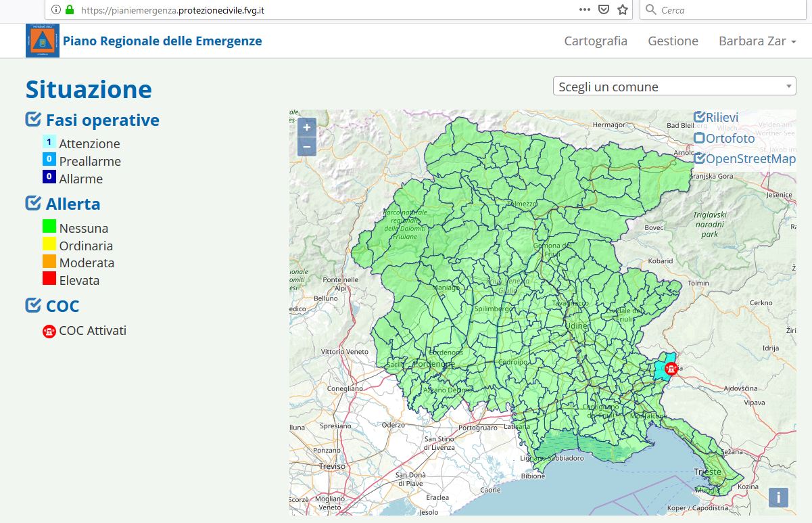
Task: Click the COC Attivati legend icon
Action: (49, 331)
